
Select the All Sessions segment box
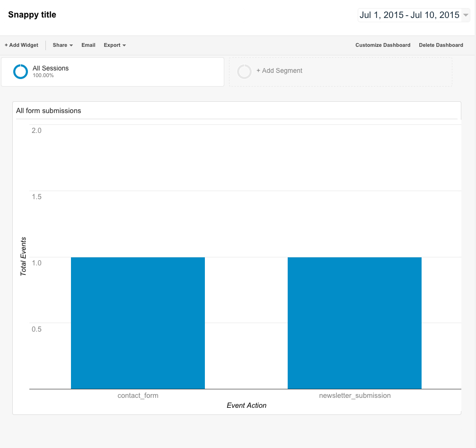(x=113, y=72)
